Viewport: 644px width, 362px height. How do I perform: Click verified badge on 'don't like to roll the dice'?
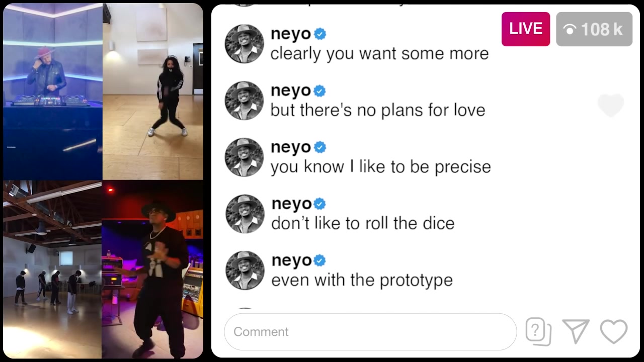click(x=320, y=204)
